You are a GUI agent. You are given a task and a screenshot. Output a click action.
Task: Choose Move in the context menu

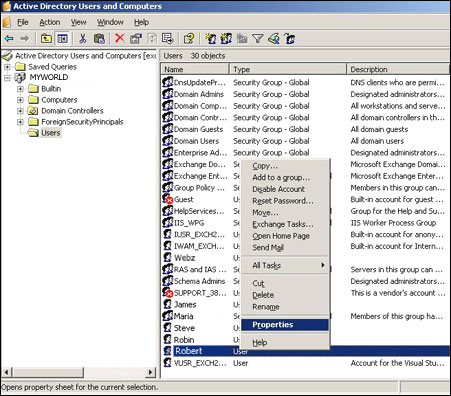285,212
